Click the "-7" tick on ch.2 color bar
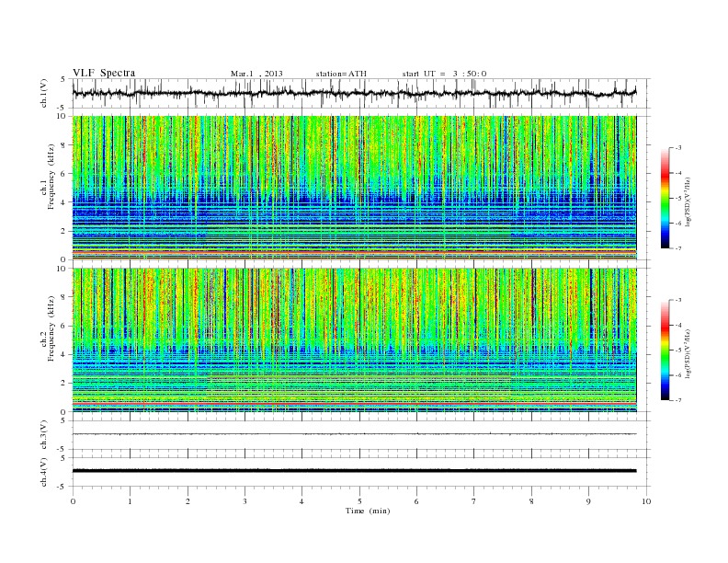 click(x=678, y=400)
